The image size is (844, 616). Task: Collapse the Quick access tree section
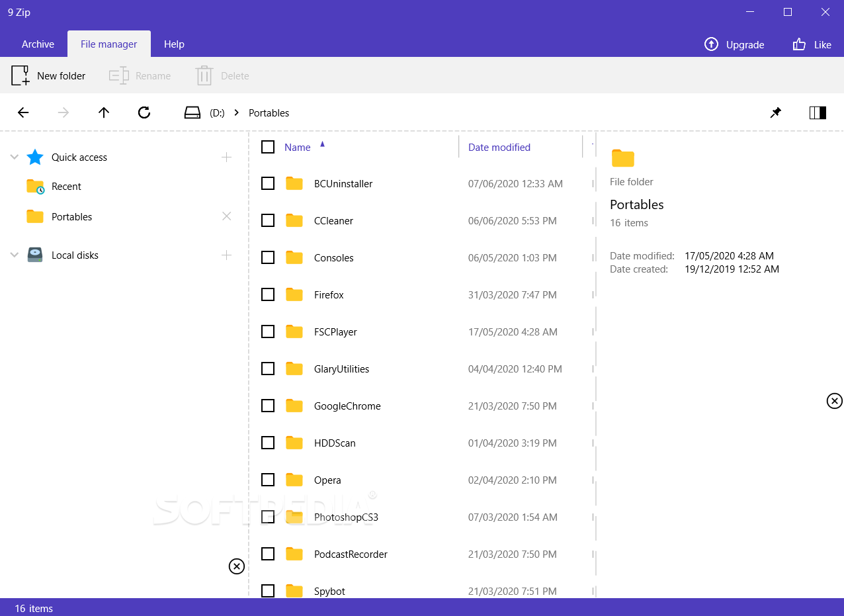click(x=15, y=157)
